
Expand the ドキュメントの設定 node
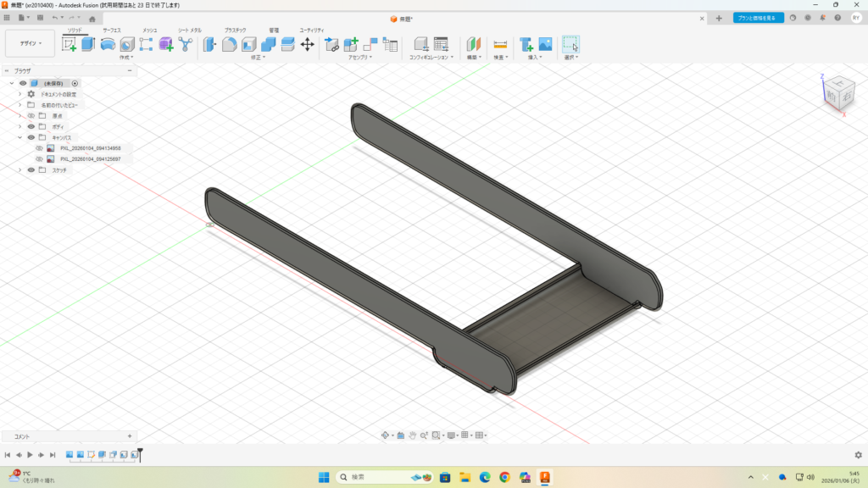19,94
